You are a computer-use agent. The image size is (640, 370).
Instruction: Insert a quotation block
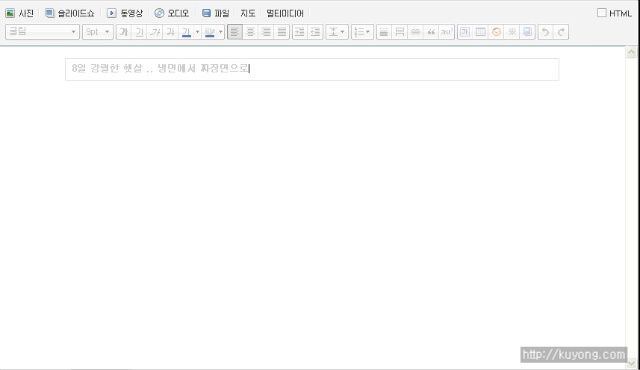(x=431, y=32)
